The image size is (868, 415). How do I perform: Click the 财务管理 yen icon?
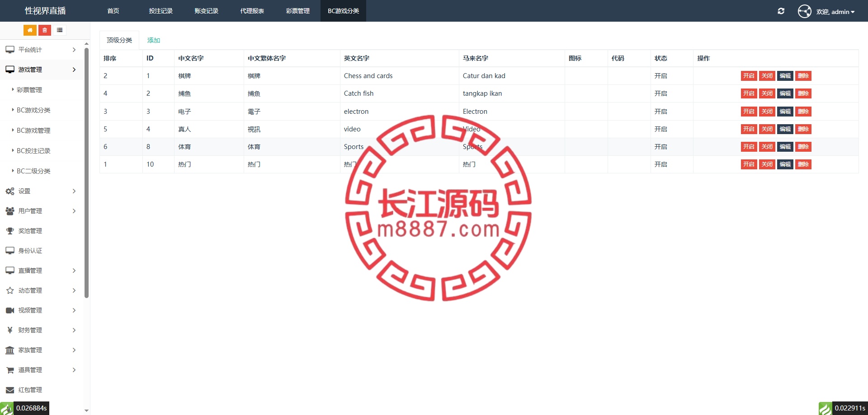coord(10,330)
